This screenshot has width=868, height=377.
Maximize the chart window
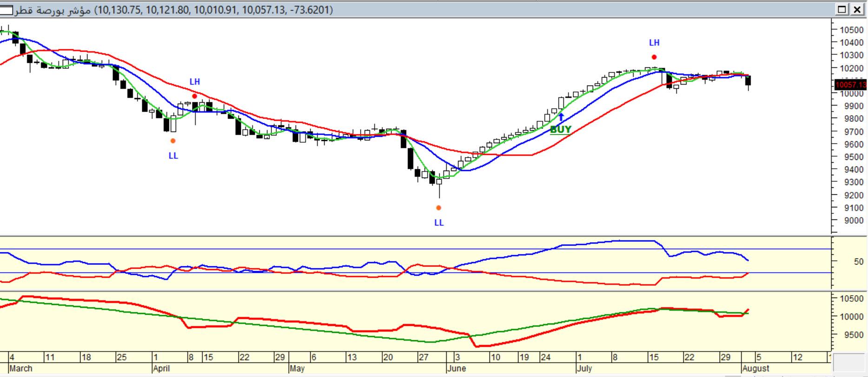(x=842, y=9)
